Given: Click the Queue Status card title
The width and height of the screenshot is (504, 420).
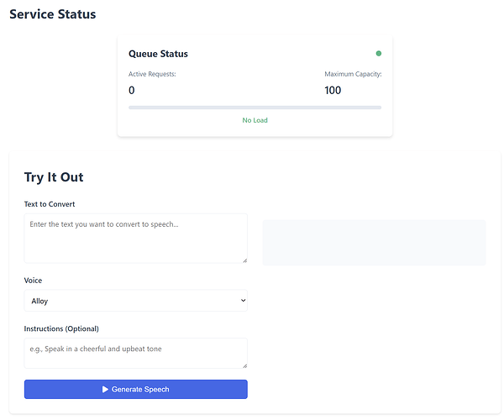Looking at the screenshot, I should (x=158, y=54).
